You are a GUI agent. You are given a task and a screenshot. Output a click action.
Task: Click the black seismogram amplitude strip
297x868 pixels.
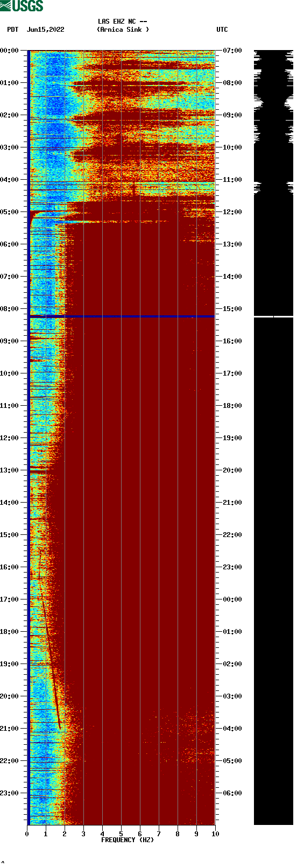[273, 437]
